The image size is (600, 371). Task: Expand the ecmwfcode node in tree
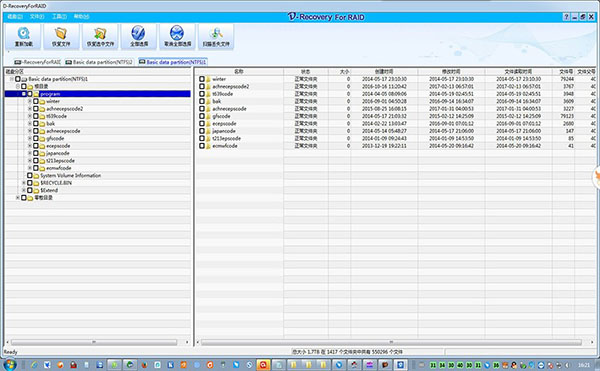click(30, 168)
